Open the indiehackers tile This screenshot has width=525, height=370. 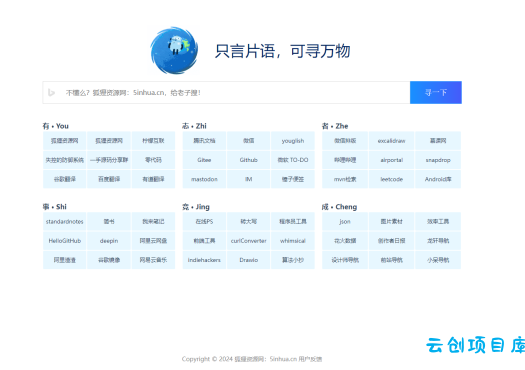[x=204, y=260]
